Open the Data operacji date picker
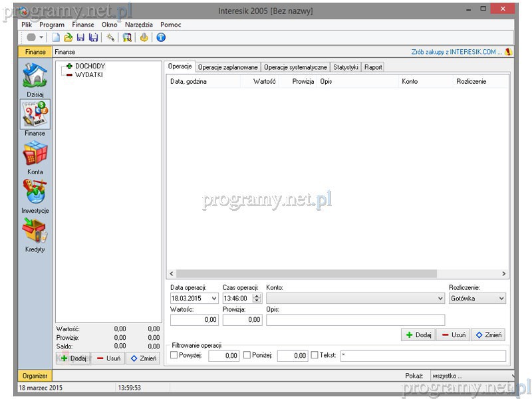The image size is (532, 399). [x=213, y=299]
